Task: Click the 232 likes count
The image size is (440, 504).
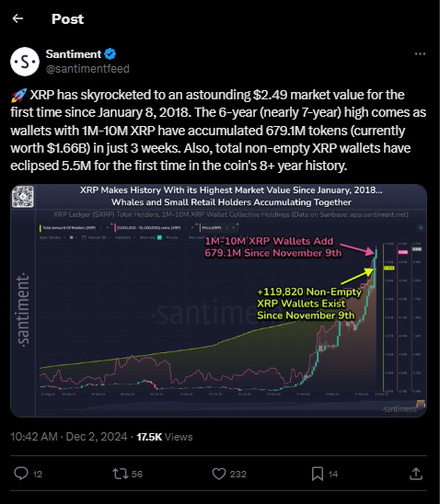Action: [x=238, y=474]
